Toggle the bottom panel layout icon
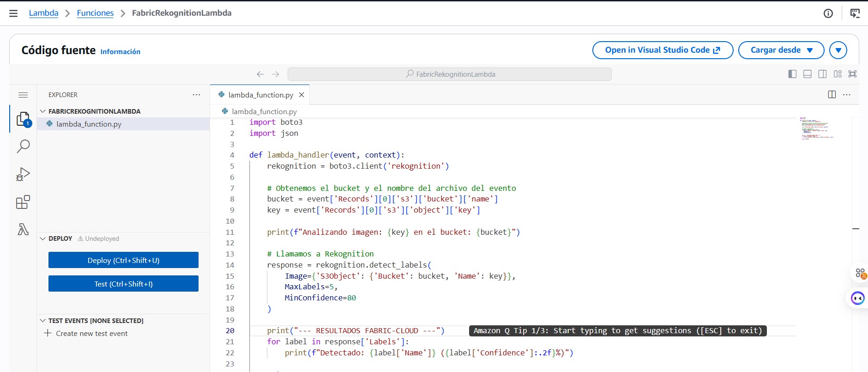This screenshot has height=372, width=868. click(x=808, y=74)
